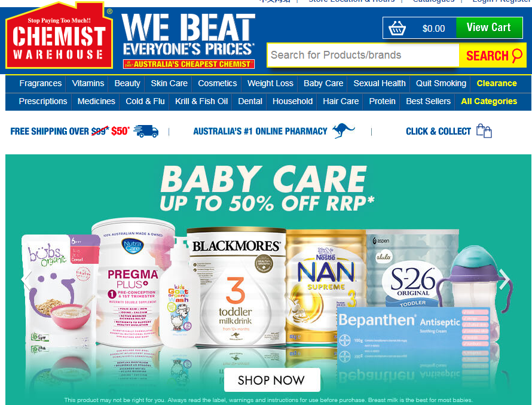The height and width of the screenshot is (405, 532).
Task: Click the shopping bags Click & Collect icon
Action: [x=484, y=130]
